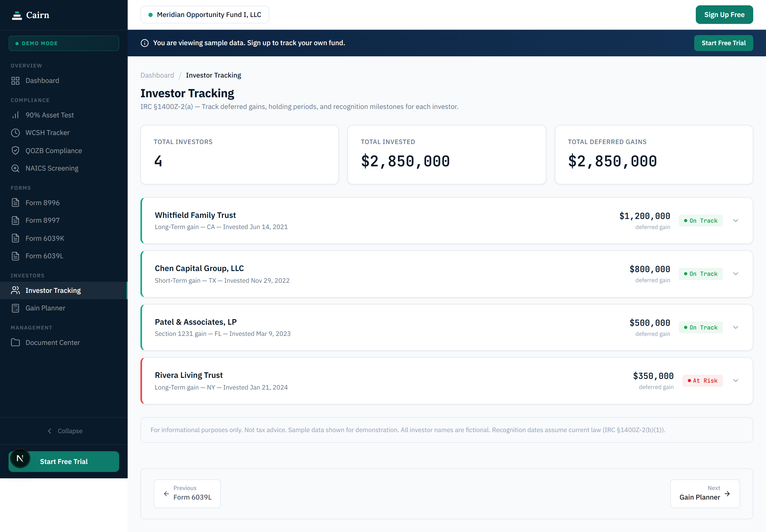Click the right arrow beside Next Gain Planner
This screenshot has height=532, width=766.
click(x=727, y=494)
